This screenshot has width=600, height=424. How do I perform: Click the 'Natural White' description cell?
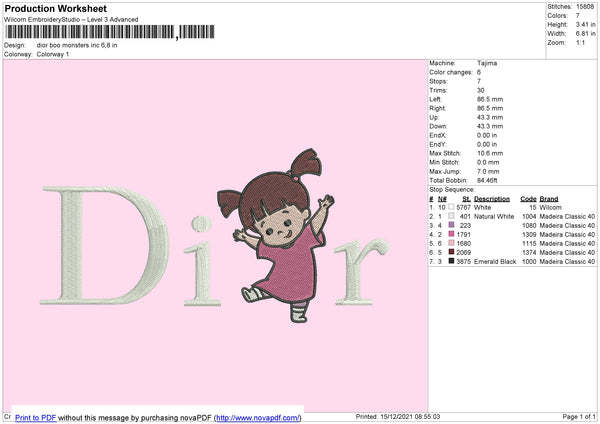(494, 216)
